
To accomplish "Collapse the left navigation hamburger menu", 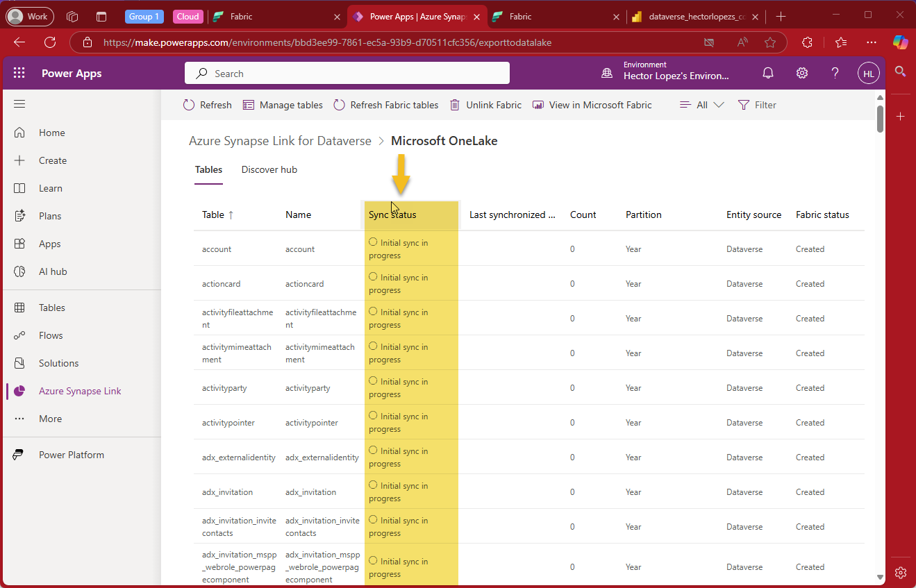I will point(19,104).
